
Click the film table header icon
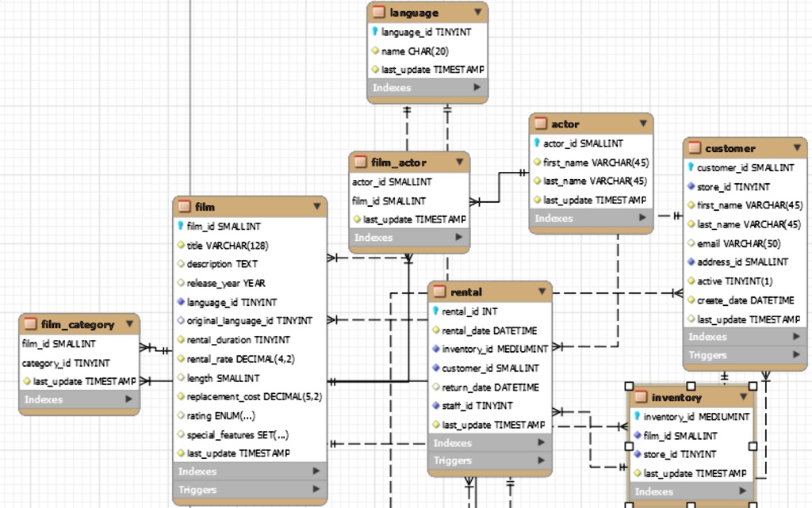click(x=184, y=207)
